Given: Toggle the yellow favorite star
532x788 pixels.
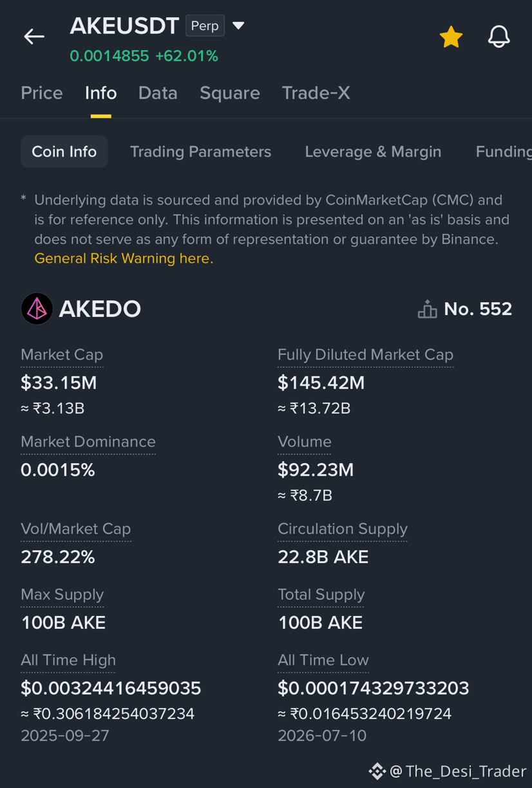Looking at the screenshot, I should point(451,37).
